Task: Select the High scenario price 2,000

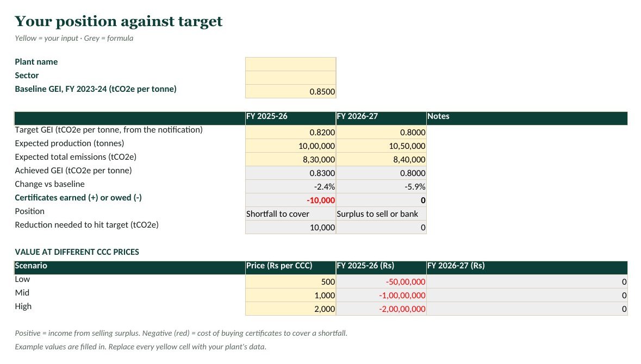Action: pyautogui.click(x=291, y=309)
